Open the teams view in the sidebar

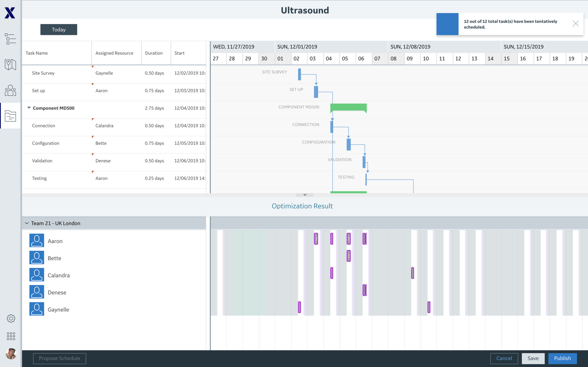coord(10,90)
